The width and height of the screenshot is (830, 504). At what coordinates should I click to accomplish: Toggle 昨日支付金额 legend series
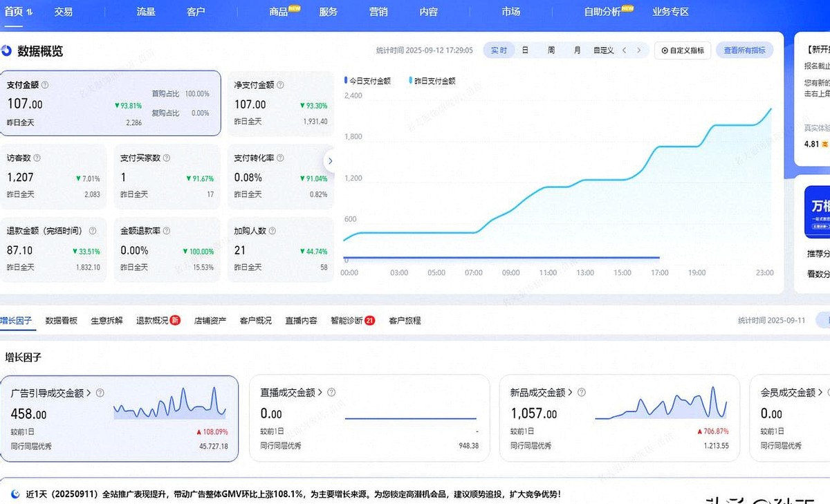tap(432, 81)
